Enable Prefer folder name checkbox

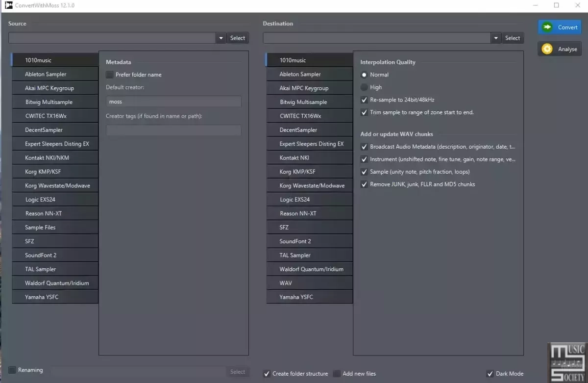110,75
